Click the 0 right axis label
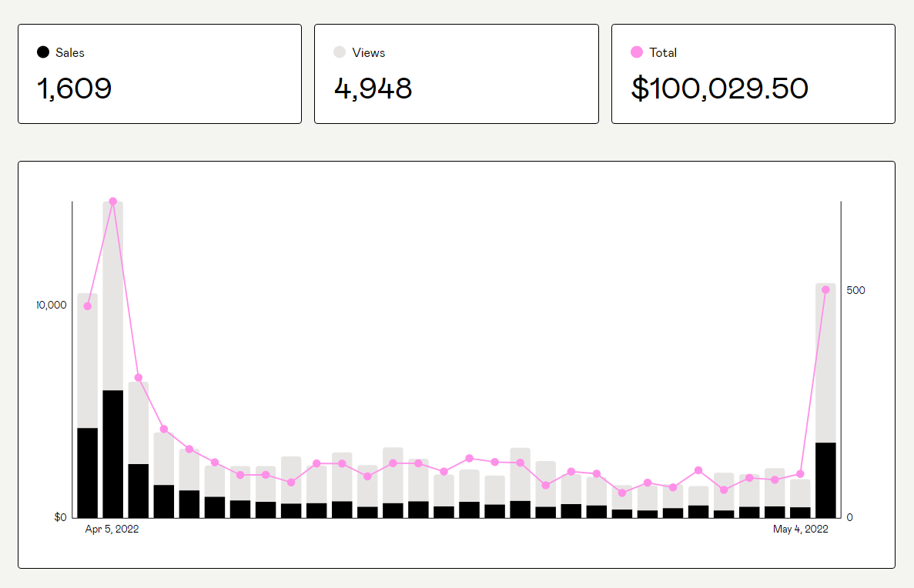Screen dimensions: 914x588 point(849,517)
